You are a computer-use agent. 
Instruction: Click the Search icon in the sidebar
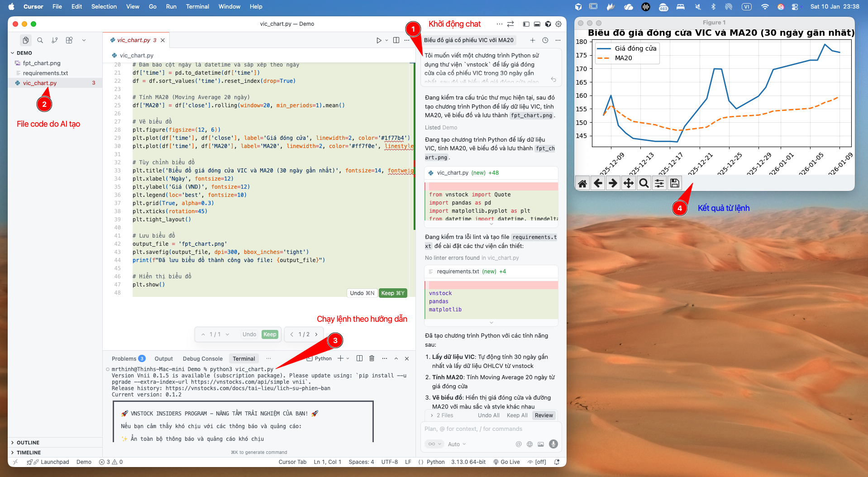pos(40,40)
